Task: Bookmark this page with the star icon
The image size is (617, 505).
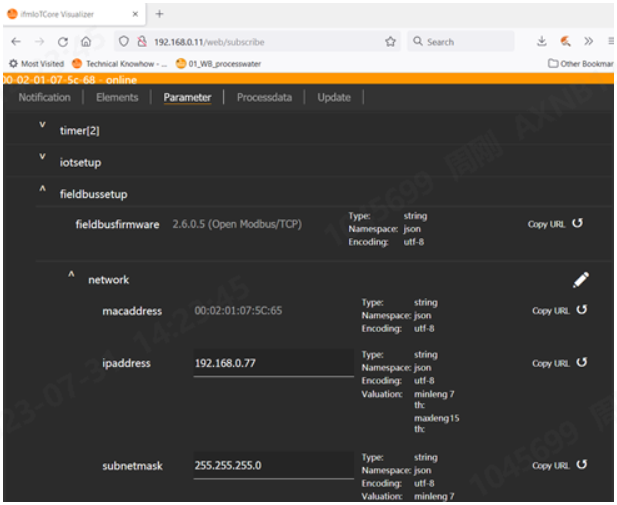Action: (x=390, y=41)
